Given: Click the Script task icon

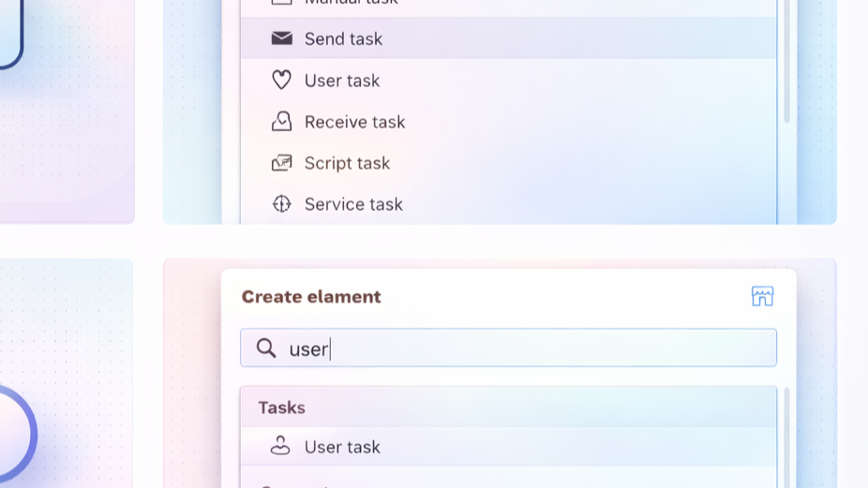Looking at the screenshot, I should 281,163.
